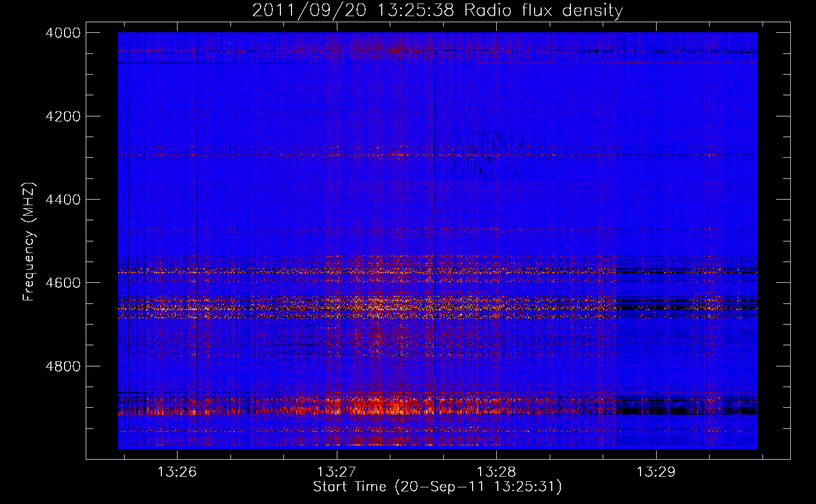The image size is (816, 504).
Task: Click the 13:29 time tick label
Action: 656,472
